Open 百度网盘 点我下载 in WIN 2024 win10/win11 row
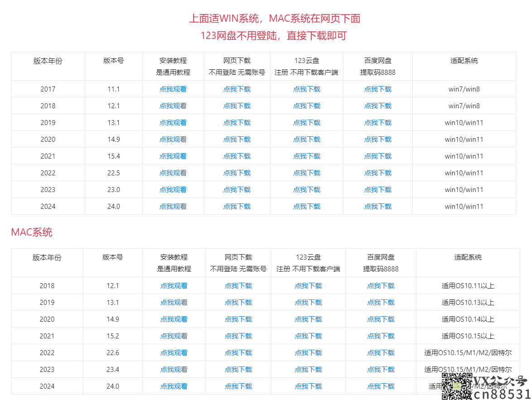Viewport: 532px width, 400px height. click(x=378, y=206)
